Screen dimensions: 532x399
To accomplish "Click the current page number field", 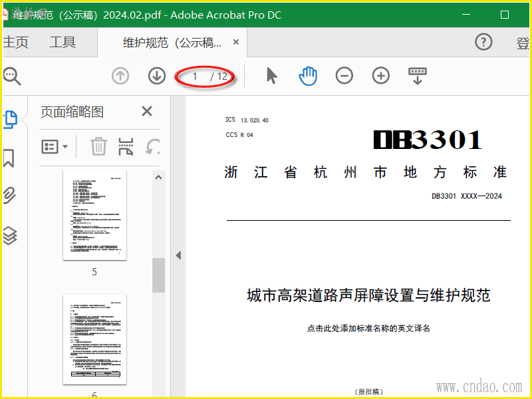I will coord(195,76).
